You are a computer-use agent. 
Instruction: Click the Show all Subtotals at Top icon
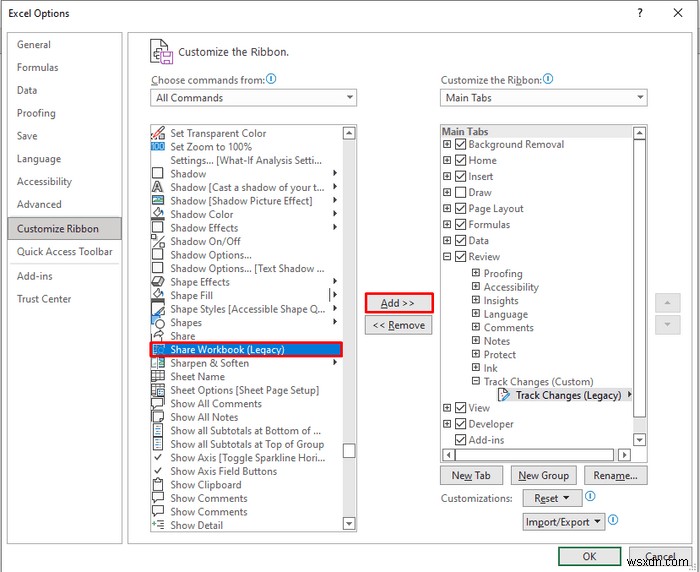click(x=158, y=444)
